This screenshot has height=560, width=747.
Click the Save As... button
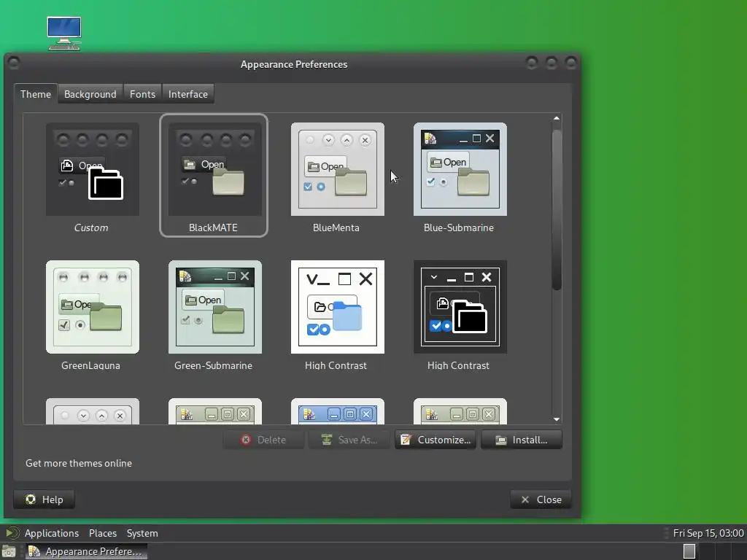(349, 440)
